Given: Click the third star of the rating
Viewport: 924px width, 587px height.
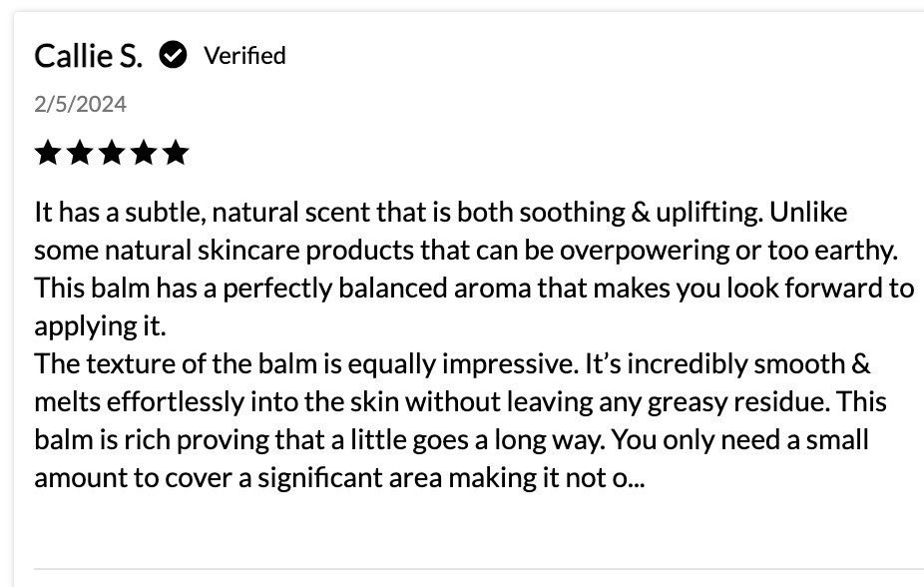Looking at the screenshot, I should 111,153.
